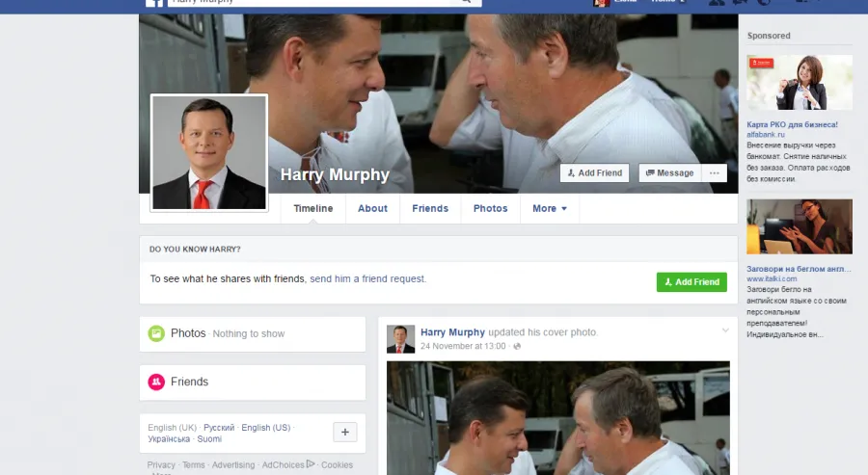Click the AdChoices triangle icon
This screenshot has width=868, height=475.
[x=311, y=464]
